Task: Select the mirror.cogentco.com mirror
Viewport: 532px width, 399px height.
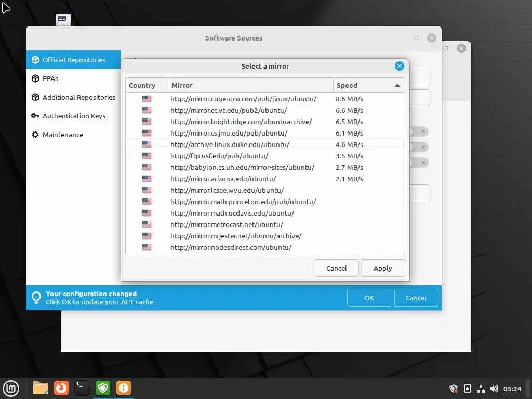Action: point(265,99)
